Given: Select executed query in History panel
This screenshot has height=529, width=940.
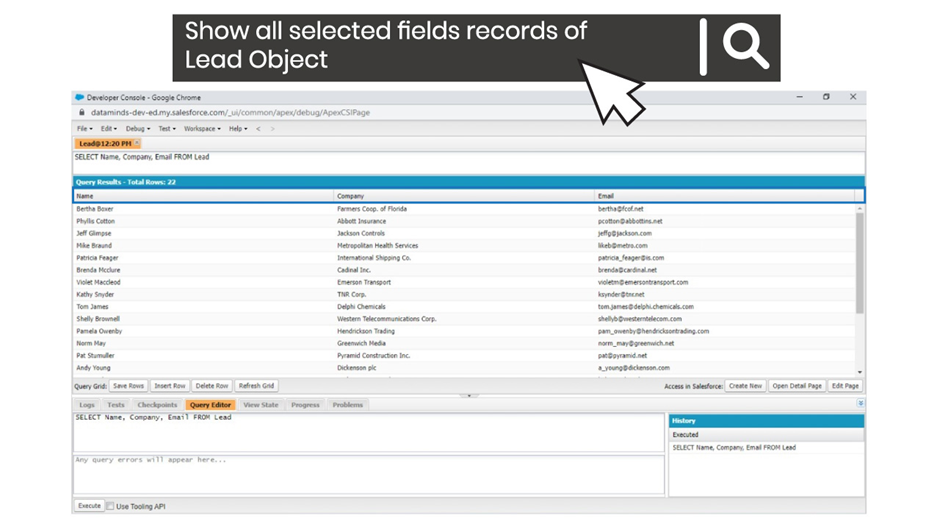Looking at the screenshot, I should pos(734,447).
